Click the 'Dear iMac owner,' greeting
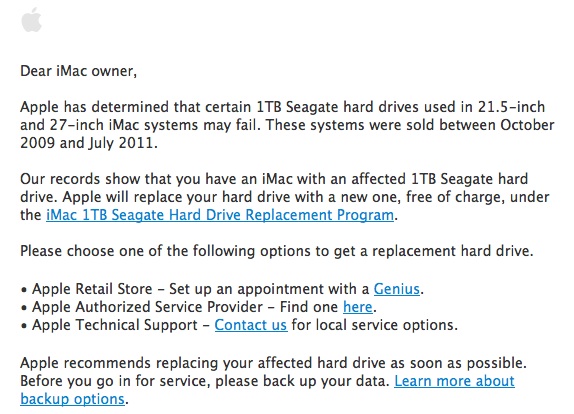 click(78, 71)
